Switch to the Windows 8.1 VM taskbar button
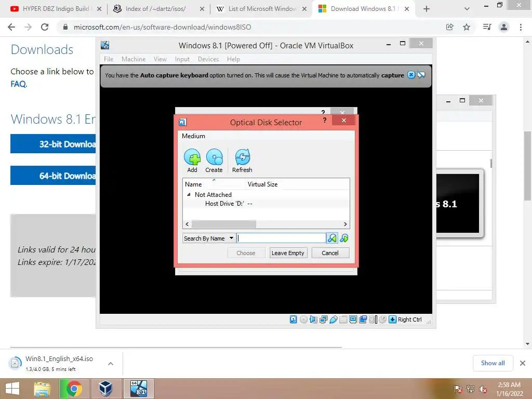This screenshot has width=532, height=399. (x=138, y=389)
